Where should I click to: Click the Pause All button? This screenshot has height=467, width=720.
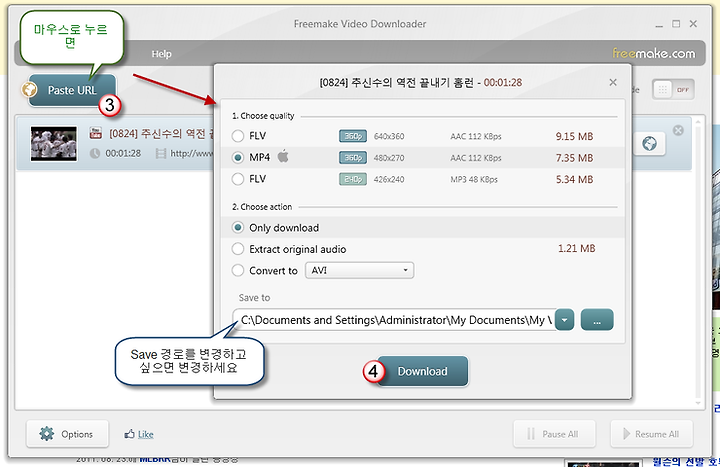click(x=554, y=433)
